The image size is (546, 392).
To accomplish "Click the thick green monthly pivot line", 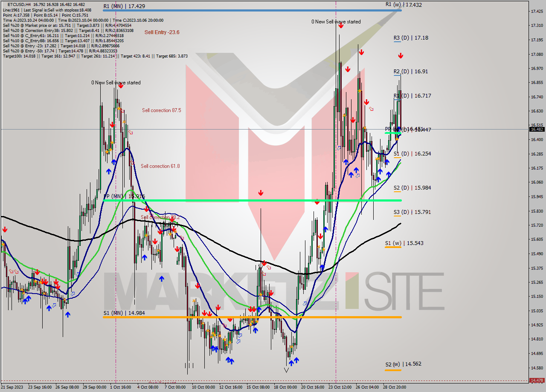I will (252, 200).
